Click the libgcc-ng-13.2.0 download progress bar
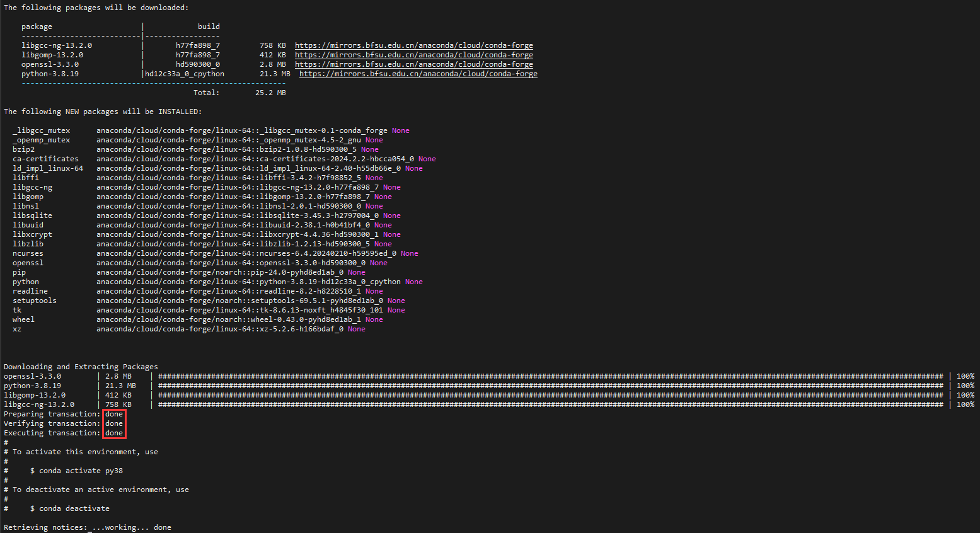The height and width of the screenshot is (533, 980). 551,404
